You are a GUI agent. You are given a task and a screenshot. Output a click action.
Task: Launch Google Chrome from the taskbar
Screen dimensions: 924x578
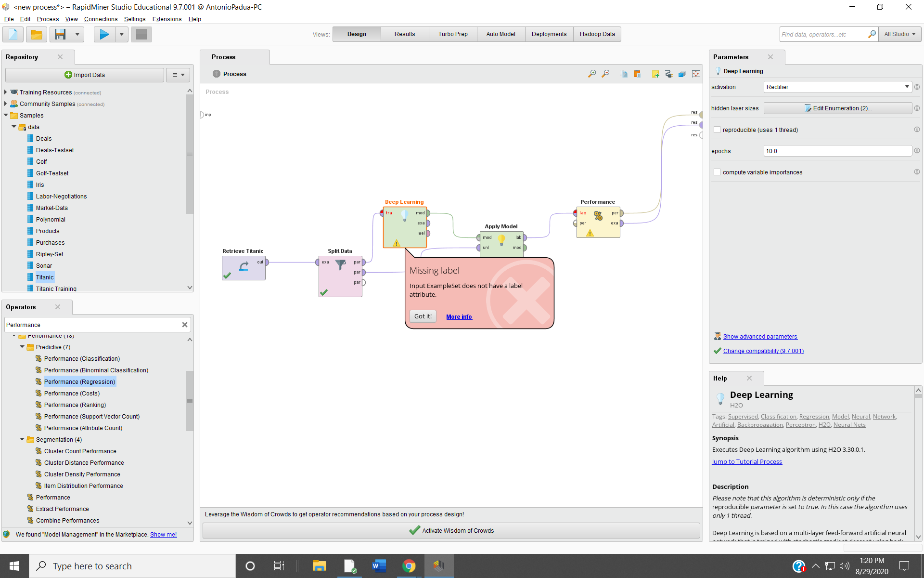pos(409,566)
